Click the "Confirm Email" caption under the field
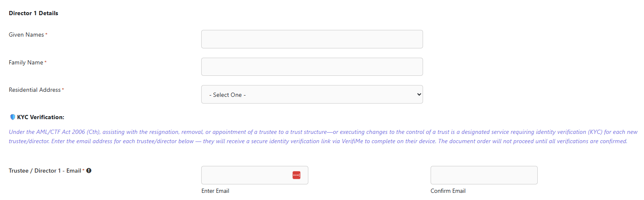The width and height of the screenshot is (644, 200). coord(448,191)
